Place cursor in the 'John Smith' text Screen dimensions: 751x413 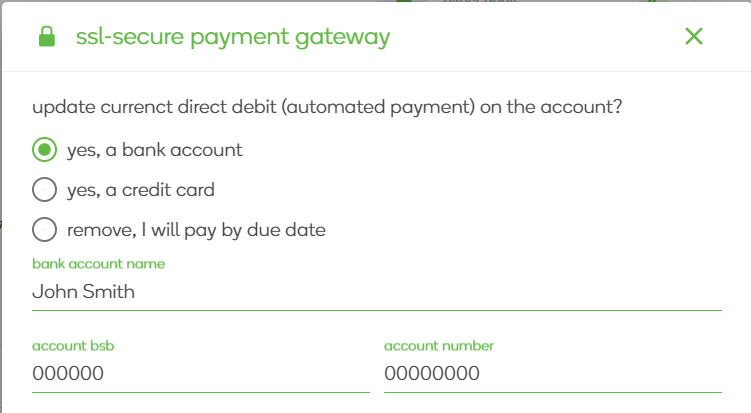pos(83,292)
